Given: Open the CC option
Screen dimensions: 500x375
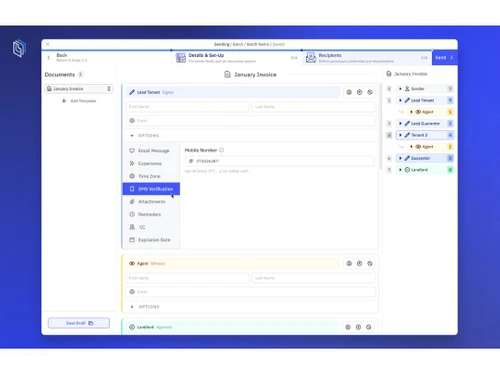Looking at the screenshot, I should pos(151,227).
